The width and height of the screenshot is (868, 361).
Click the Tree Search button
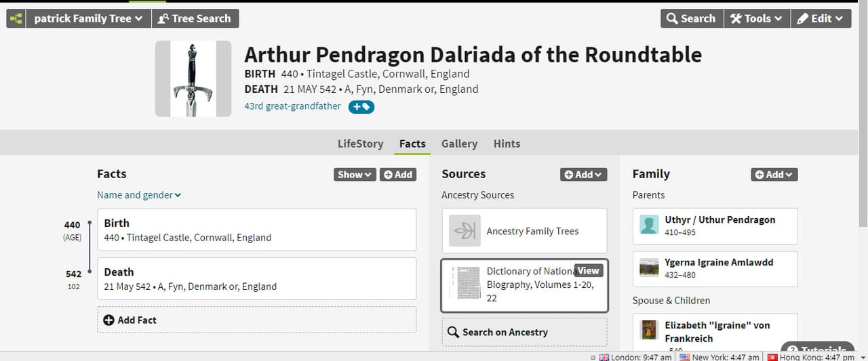195,19
